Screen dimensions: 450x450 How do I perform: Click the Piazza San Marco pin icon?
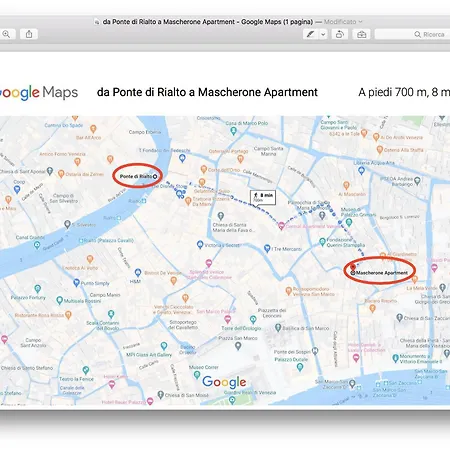(x=238, y=346)
